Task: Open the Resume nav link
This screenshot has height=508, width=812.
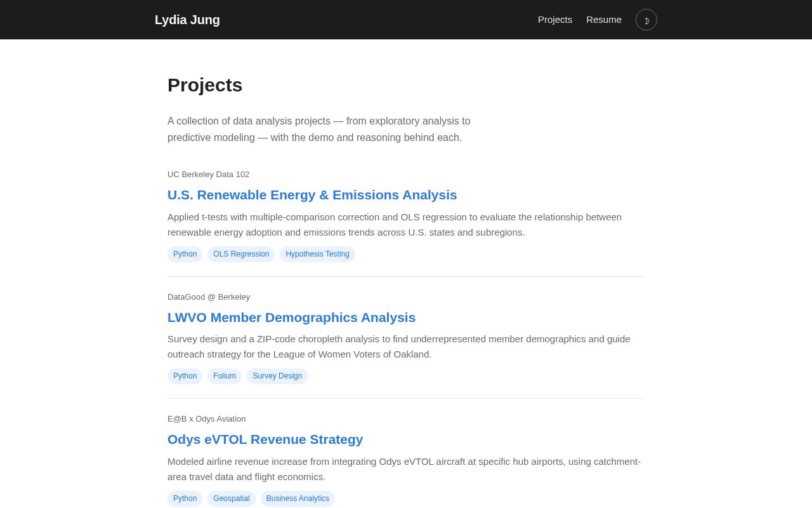Action: pyautogui.click(x=604, y=20)
